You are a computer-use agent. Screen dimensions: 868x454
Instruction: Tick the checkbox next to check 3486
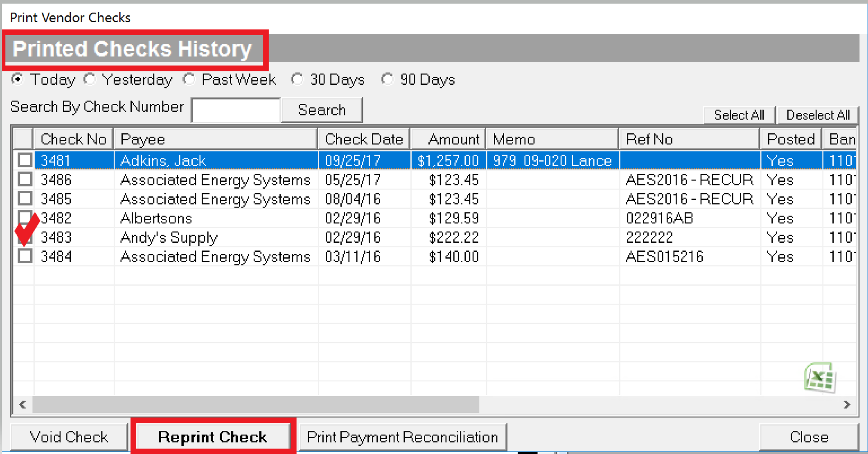(x=24, y=179)
